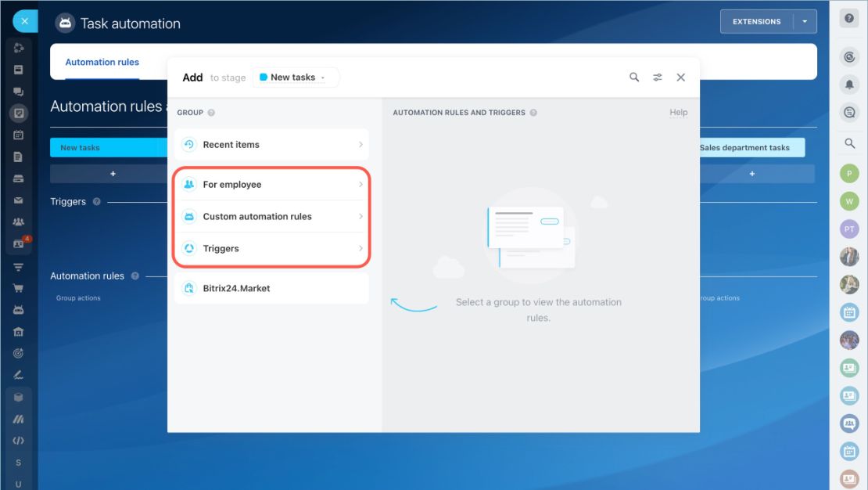Click the help icon beside the Automation rules heading
Viewport: 868px width, 490px height.
tap(135, 276)
